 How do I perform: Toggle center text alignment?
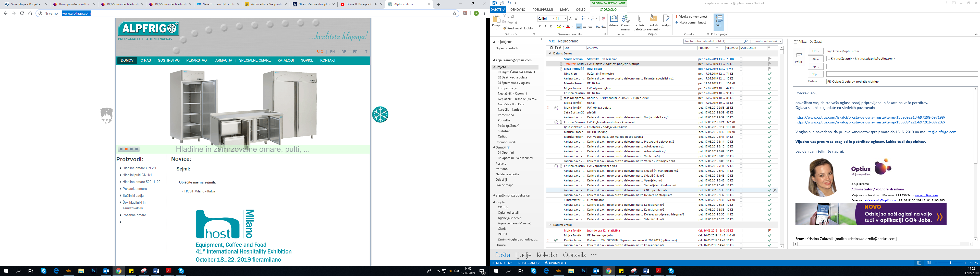584,26
